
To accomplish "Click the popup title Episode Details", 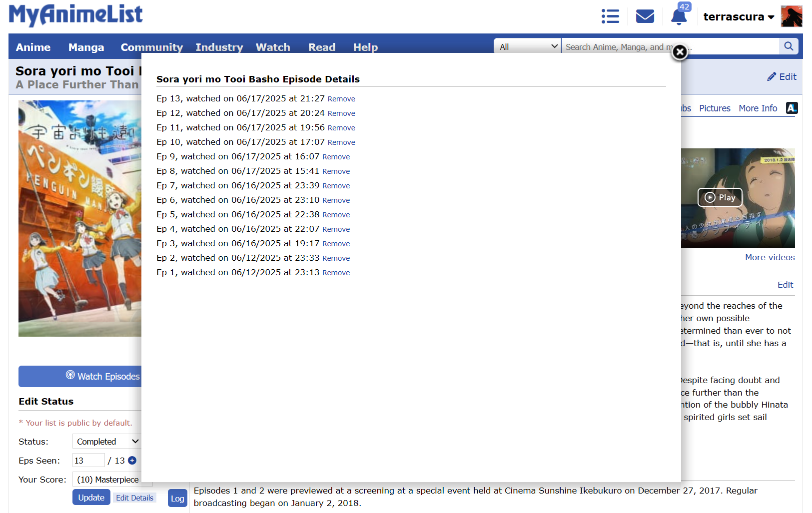I will point(258,79).
